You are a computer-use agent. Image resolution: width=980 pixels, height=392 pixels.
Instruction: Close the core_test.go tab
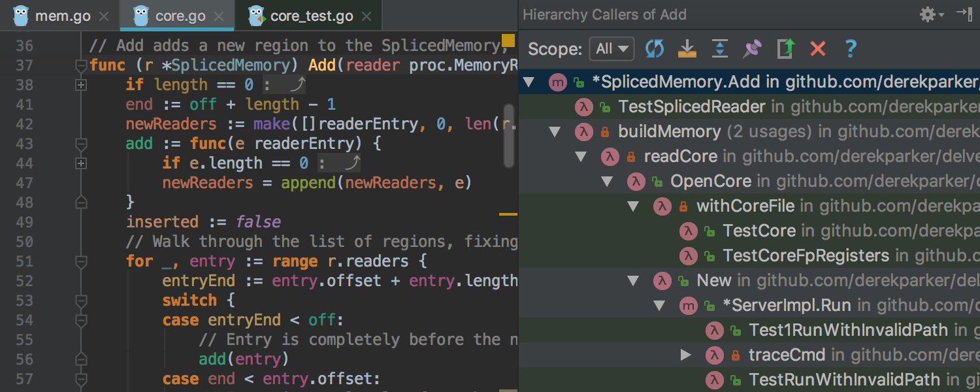tap(368, 16)
